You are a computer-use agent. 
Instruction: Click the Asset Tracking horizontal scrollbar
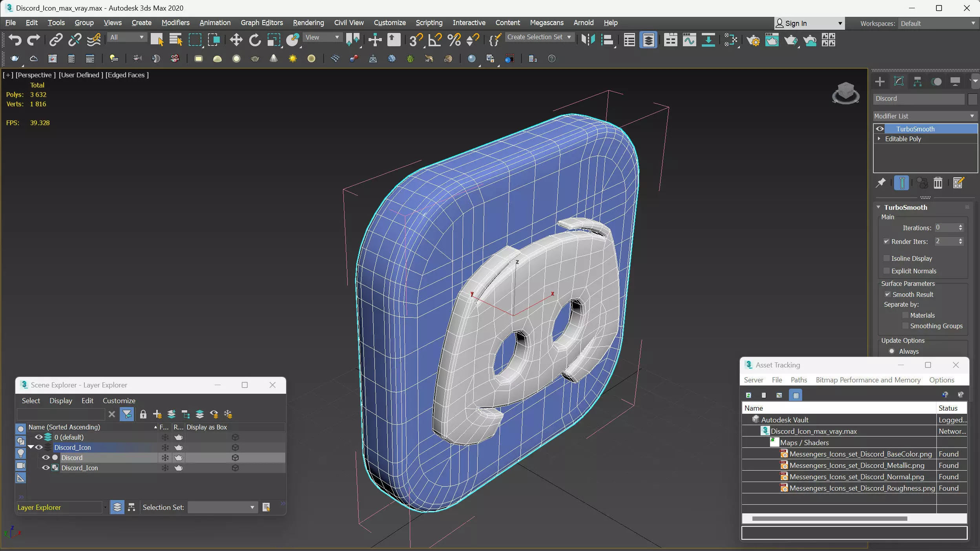coord(829,518)
